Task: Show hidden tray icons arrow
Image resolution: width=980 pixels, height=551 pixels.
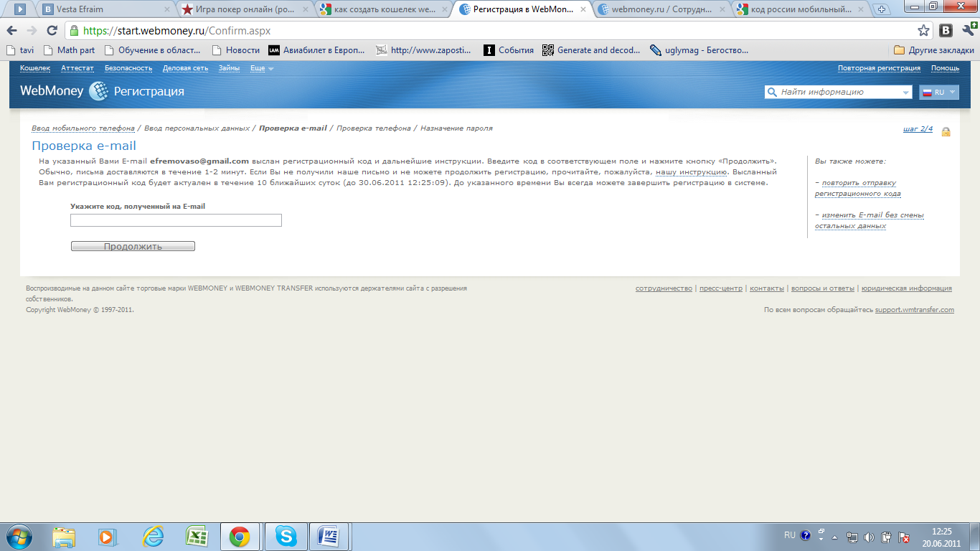Action: 835,537
